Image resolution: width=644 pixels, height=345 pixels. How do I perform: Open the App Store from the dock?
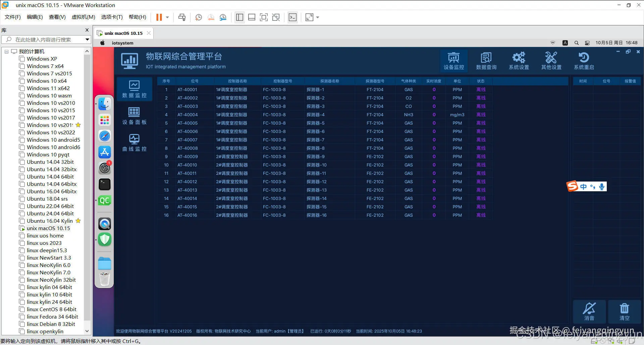tap(105, 152)
